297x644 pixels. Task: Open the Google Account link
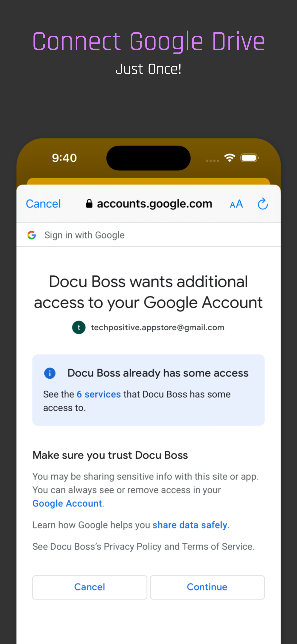pos(67,503)
